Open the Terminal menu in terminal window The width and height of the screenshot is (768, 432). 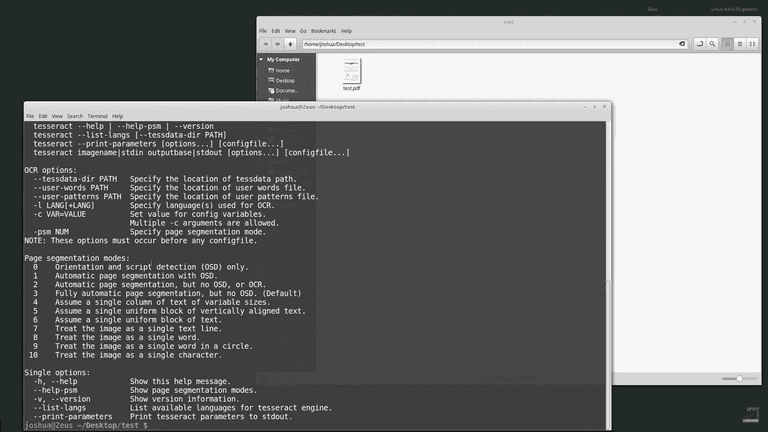tap(98, 116)
